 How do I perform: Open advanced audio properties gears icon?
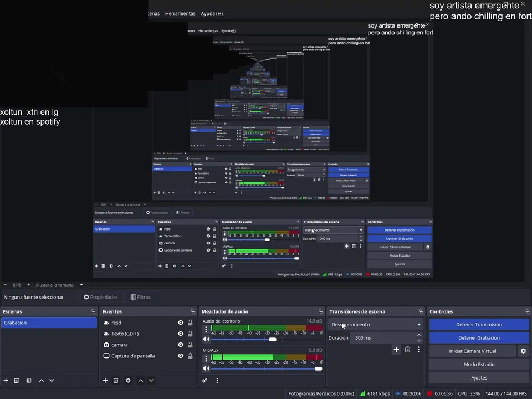click(x=204, y=381)
